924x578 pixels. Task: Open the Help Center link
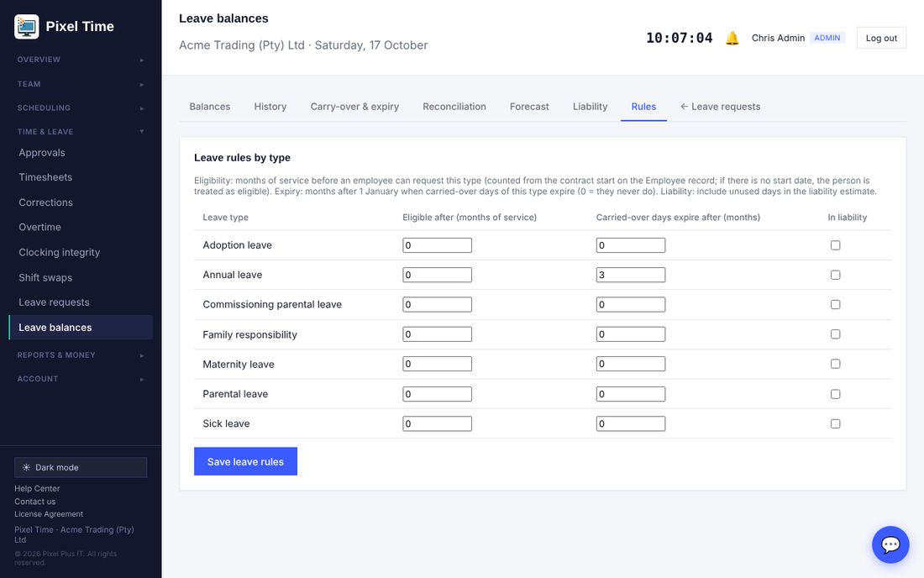[x=37, y=488]
